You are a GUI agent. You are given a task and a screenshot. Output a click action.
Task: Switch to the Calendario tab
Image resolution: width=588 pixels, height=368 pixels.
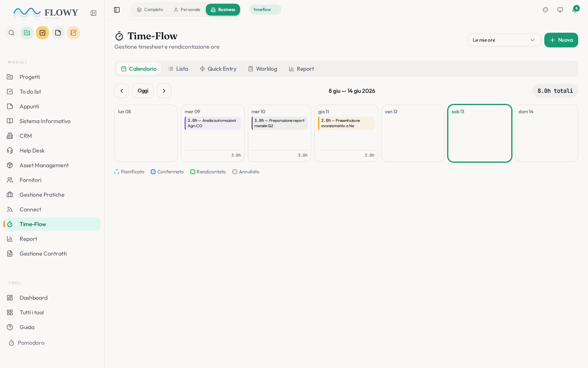tap(138, 69)
